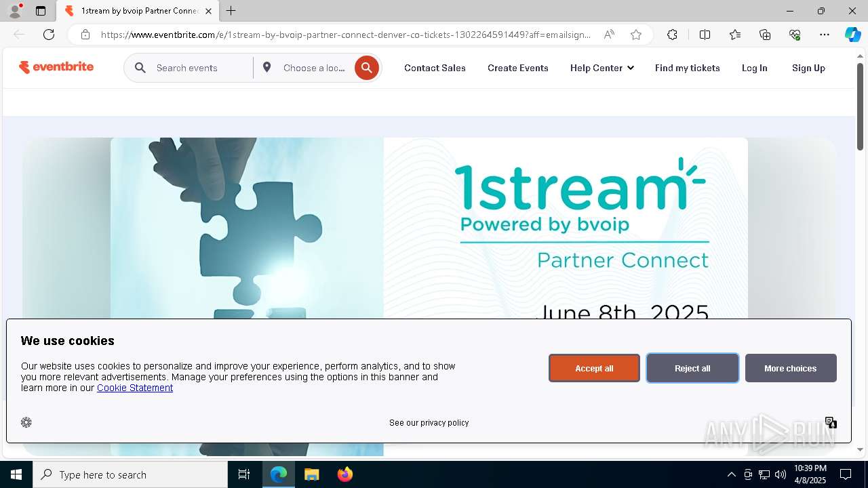Click the page vertical scrollbar
This screenshot has height=488, width=868.
(x=860, y=107)
